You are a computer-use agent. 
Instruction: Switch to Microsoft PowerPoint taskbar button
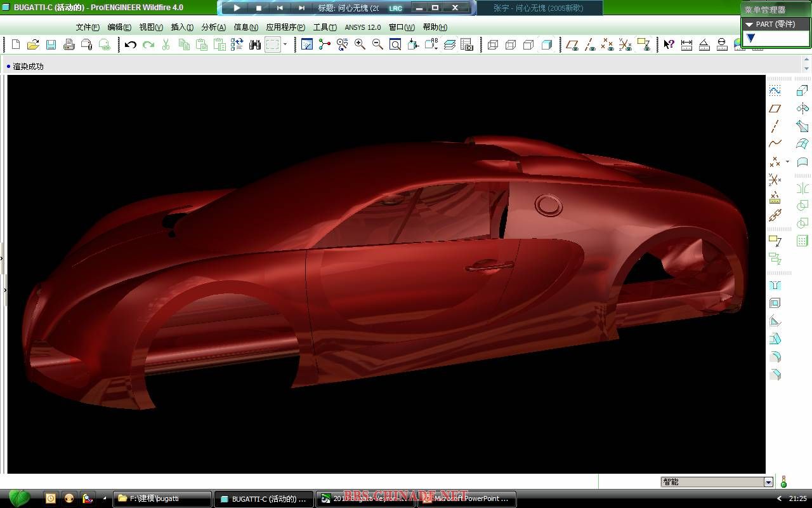[x=466, y=499]
